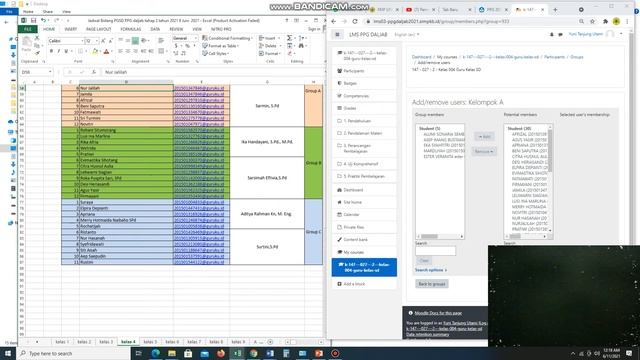The image size is (640, 360).
Task: Switch to the kelas 5 sheet tab
Action: click(150, 342)
